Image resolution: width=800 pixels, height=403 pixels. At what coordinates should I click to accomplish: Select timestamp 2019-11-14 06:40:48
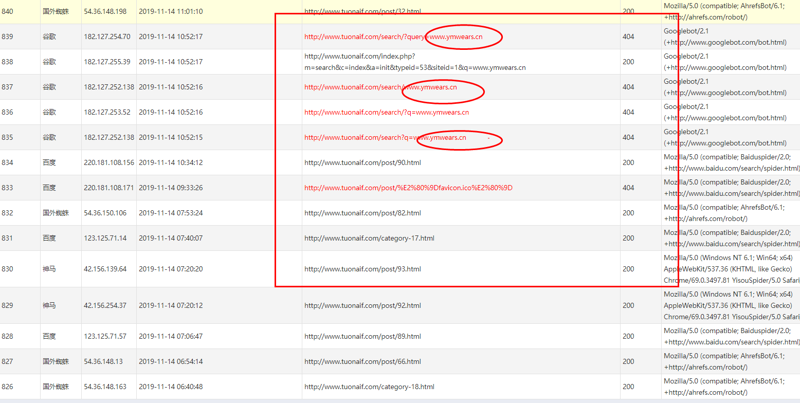pyautogui.click(x=171, y=387)
